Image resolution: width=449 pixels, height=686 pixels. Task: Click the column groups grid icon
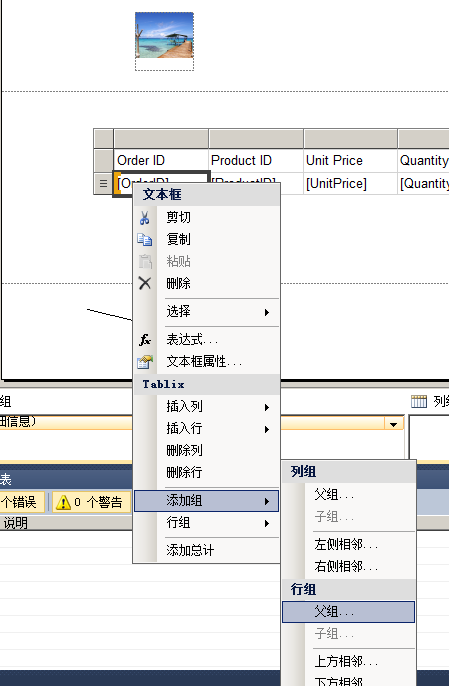tap(419, 401)
